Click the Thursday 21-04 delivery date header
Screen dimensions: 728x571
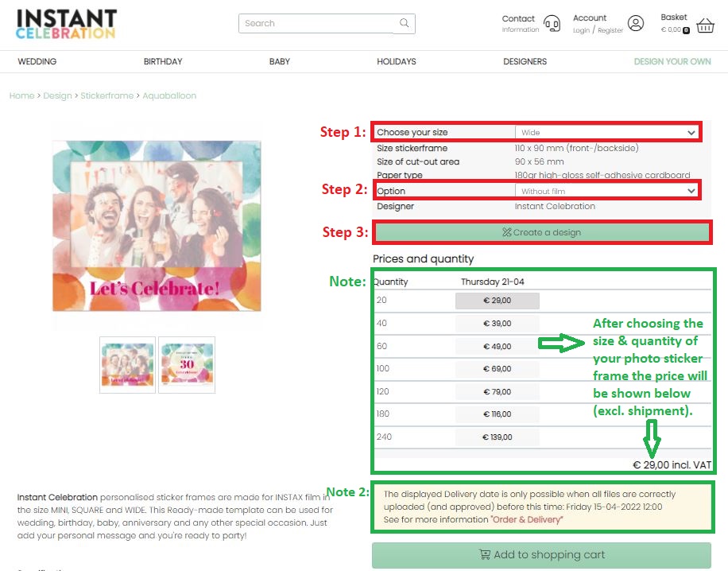493,282
